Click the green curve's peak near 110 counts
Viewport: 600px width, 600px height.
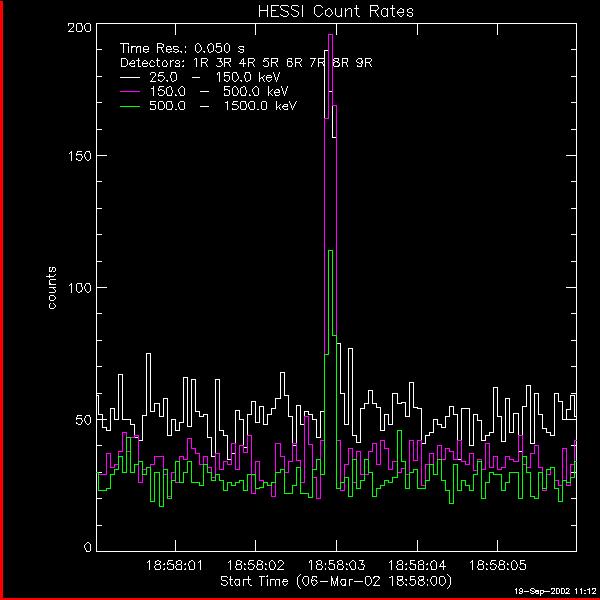tap(330, 251)
